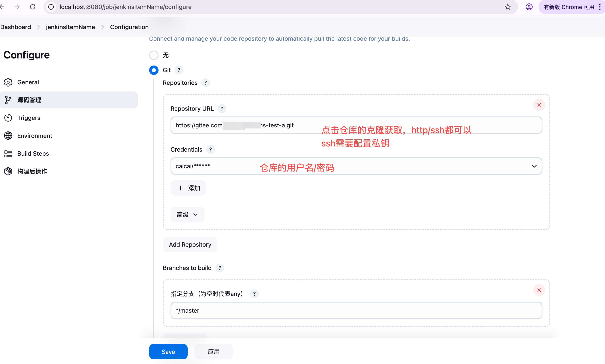Focus the branch specifier */master field

pyautogui.click(x=356, y=310)
